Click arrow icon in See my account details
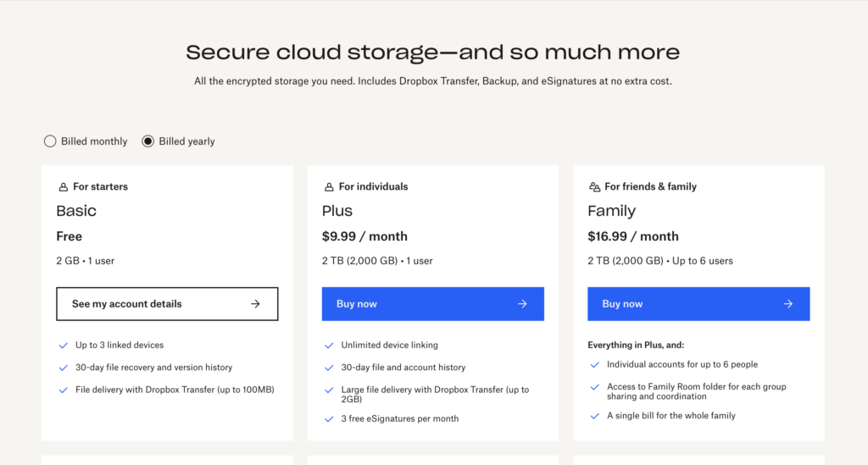Viewport: 868px width, 465px height. 255,303
